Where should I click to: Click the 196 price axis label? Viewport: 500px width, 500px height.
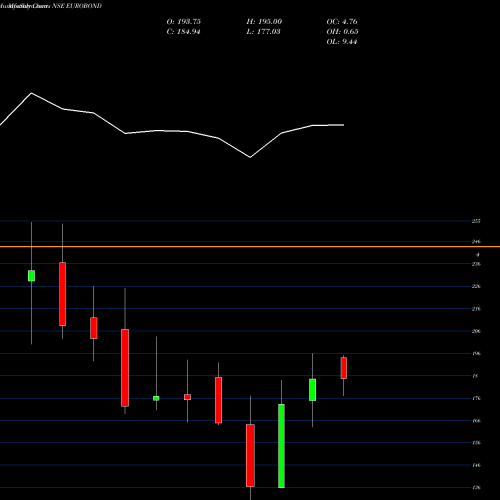476,353
